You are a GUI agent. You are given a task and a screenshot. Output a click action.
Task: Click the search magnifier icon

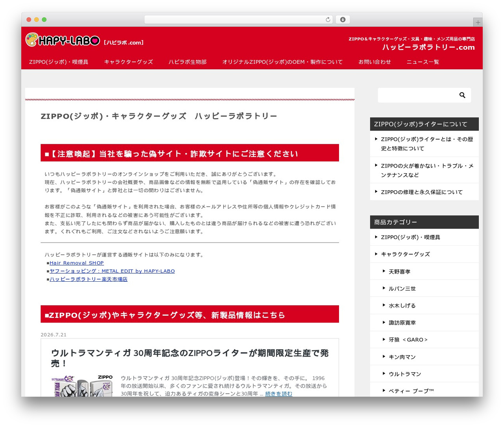[x=462, y=95]
